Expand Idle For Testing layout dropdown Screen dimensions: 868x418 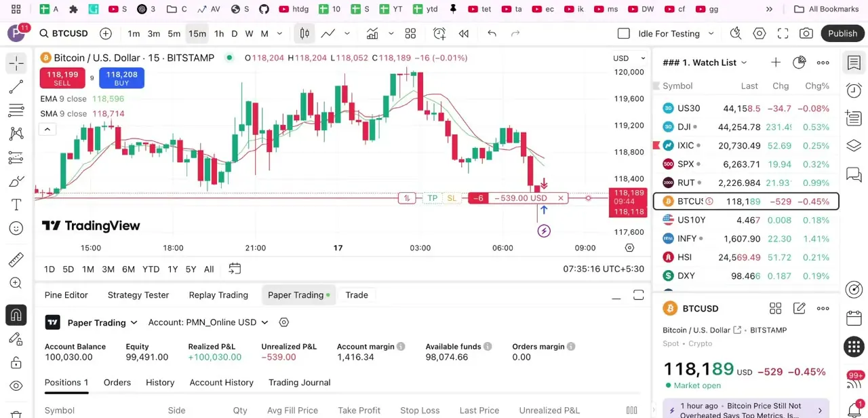pos(711,33)
